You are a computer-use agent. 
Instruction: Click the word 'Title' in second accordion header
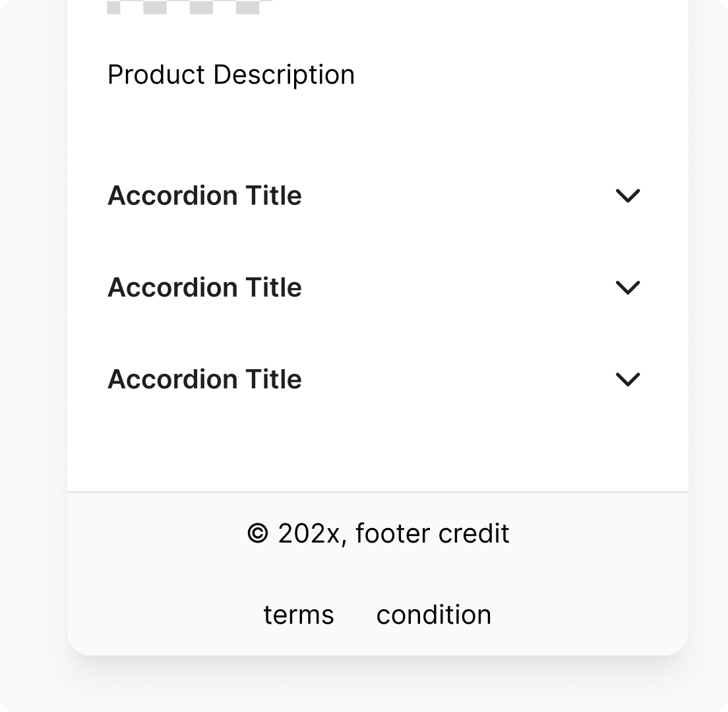point(274,287)
